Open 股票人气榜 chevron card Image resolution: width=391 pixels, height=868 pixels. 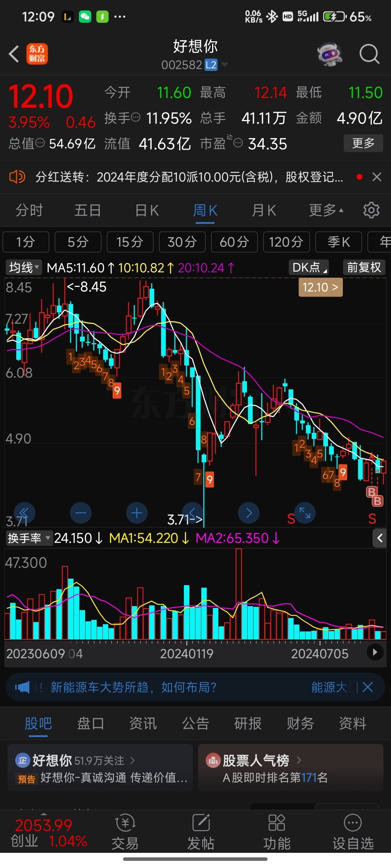click(290, 767)
